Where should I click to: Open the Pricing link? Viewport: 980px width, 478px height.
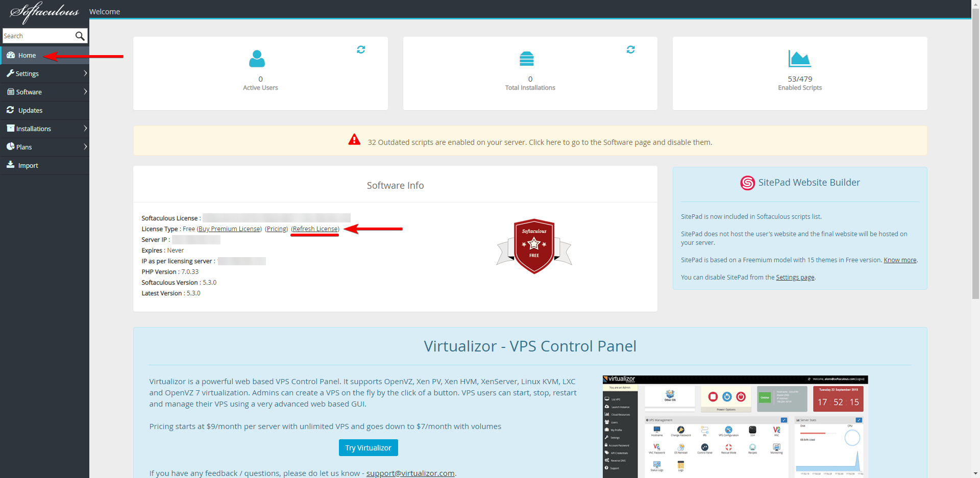pyautogui.click(x=277, y=229)
